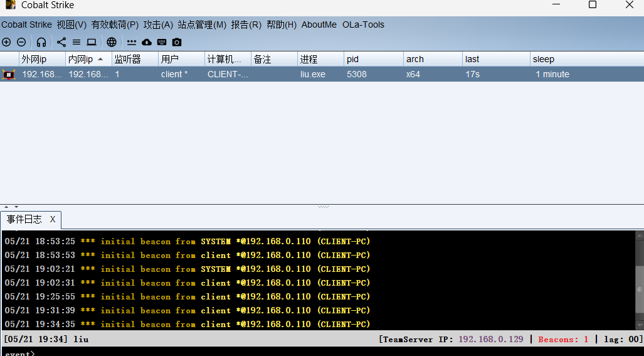Open credentials view with asterisks icon
This screenshot has width=644, height=356.
[x=132, y=42]
